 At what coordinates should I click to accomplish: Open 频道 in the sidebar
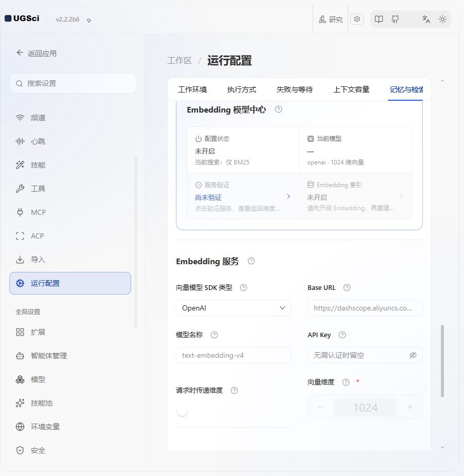tap(70, 118)
